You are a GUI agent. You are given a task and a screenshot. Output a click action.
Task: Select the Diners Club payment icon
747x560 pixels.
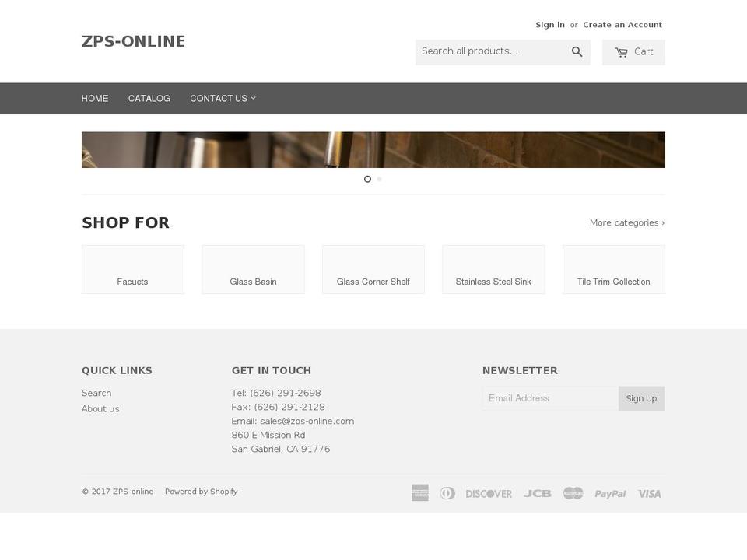tap(447, 492)
